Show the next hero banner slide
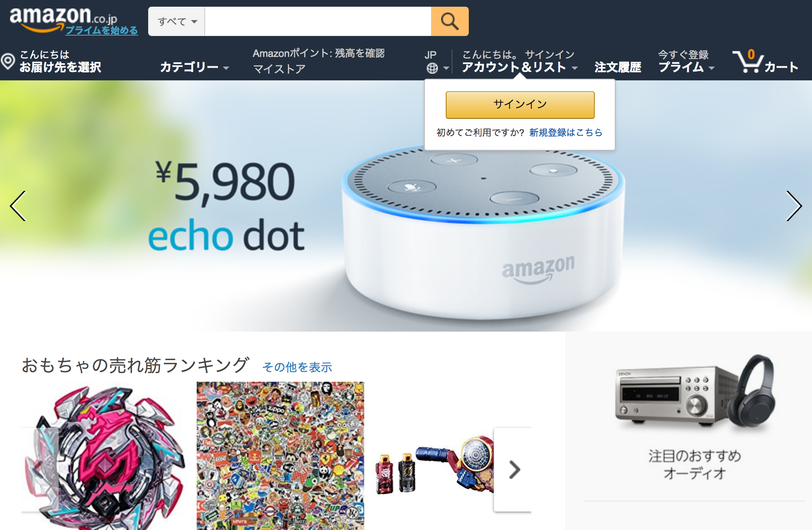 [x=793, y=206]
